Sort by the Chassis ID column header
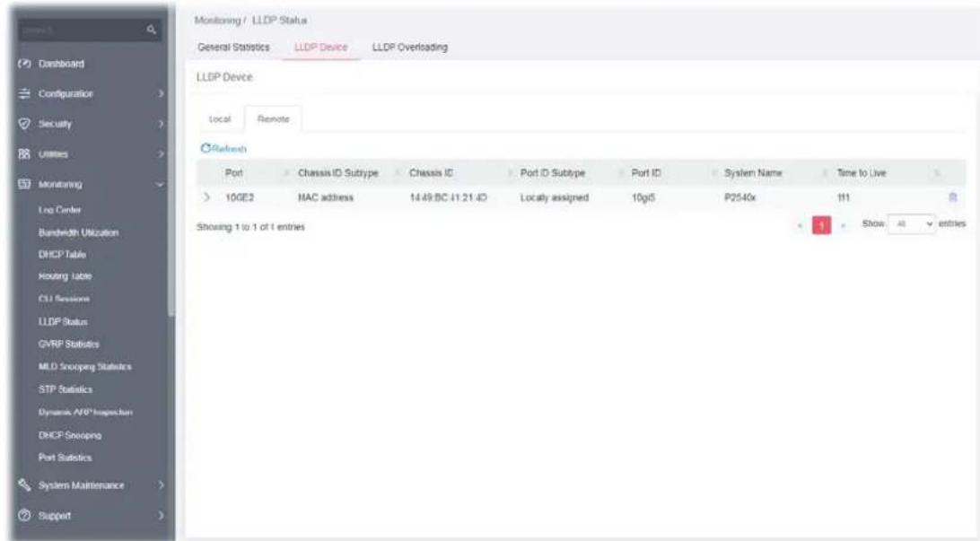The width and height of the screenshot is (980, 541). point(432,173)
